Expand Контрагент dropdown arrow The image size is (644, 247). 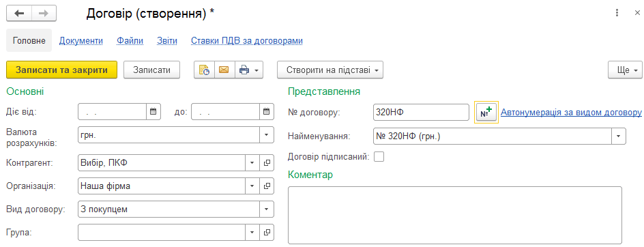[252, 163]
